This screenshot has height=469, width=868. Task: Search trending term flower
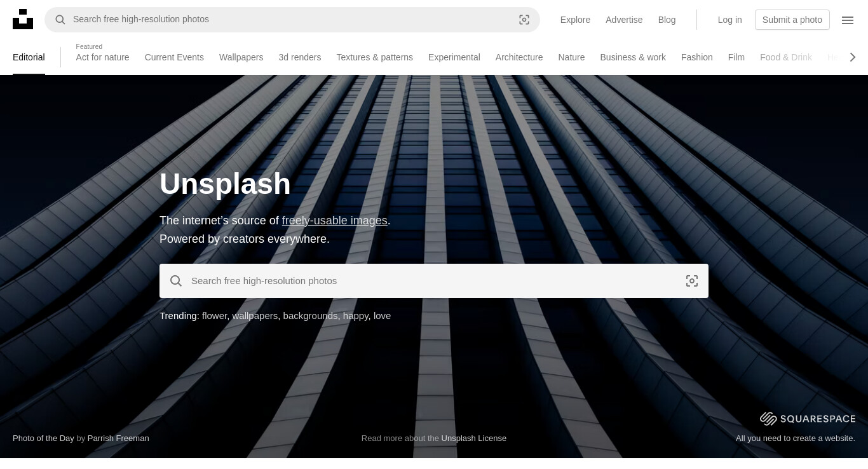pos(214,316)
